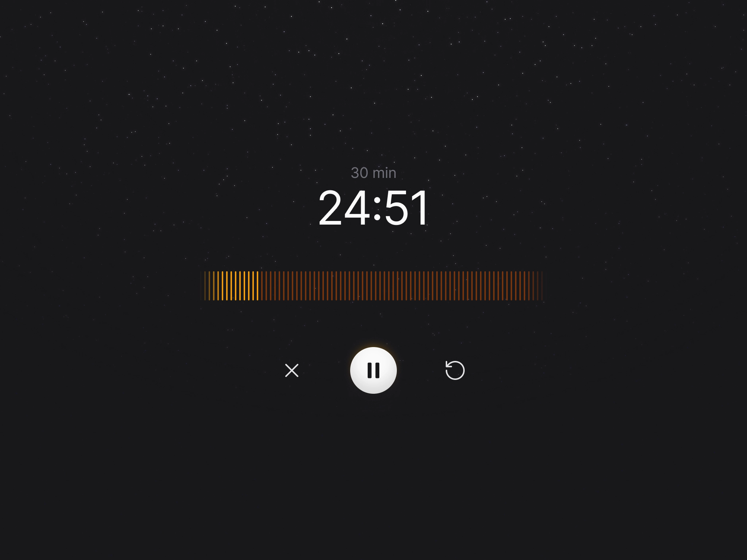The image size is (747, 560).
Task: Cancel the active timer session
Action: pyautogui.click(x=292, y=370)
